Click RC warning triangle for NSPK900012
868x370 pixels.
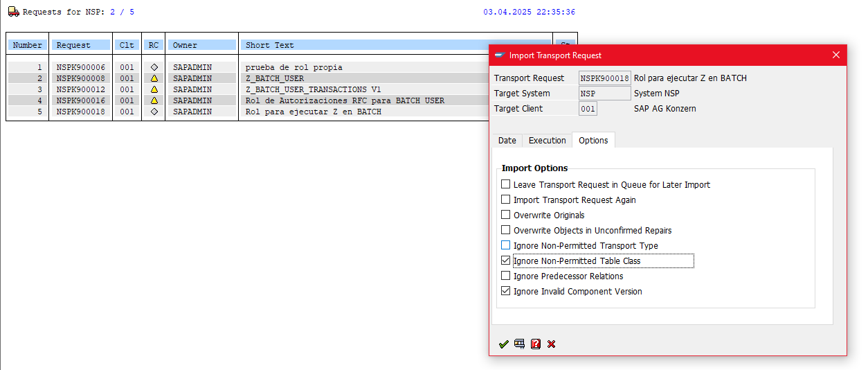click(x=154, y=89)
